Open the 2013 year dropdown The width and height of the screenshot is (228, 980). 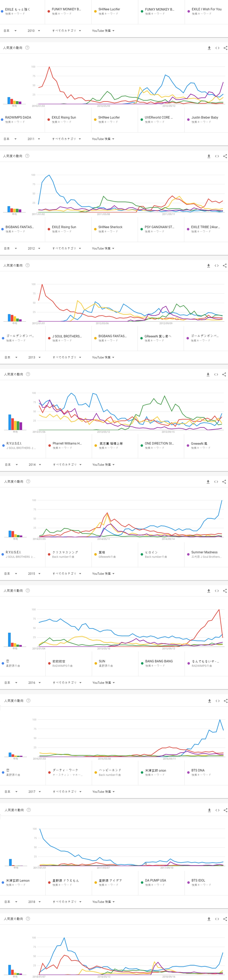[x=34, y=358]
